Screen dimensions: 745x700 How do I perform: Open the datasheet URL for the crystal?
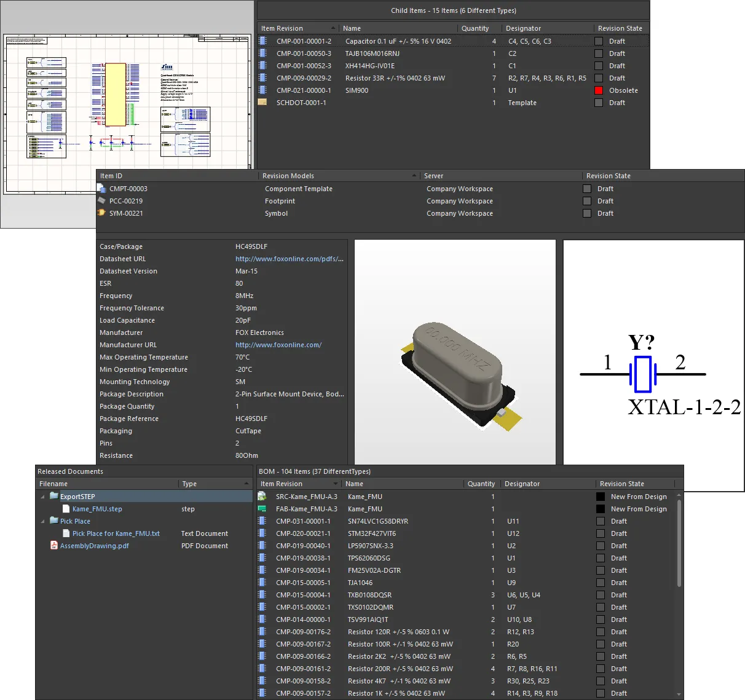(x=290, y=259)
